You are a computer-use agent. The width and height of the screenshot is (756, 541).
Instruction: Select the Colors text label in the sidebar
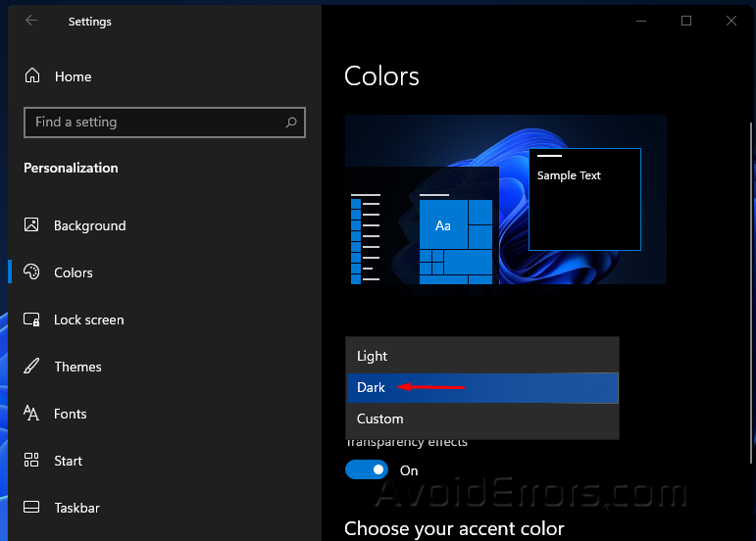tap(74, 272)
